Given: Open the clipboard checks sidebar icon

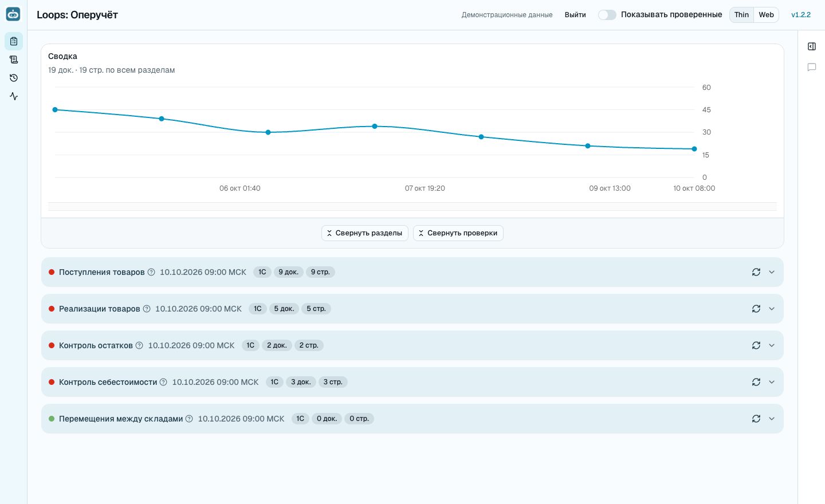Looking at the screenshot, I should 14,41.
